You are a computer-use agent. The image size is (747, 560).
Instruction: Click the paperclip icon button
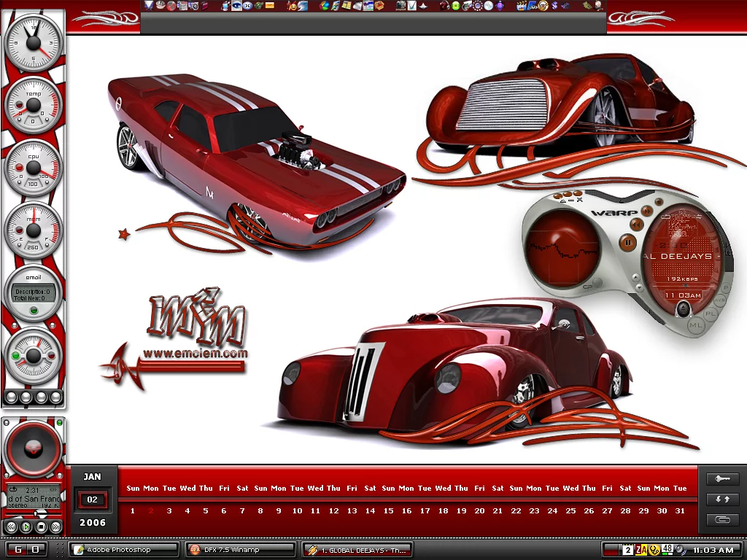point(722,520)
